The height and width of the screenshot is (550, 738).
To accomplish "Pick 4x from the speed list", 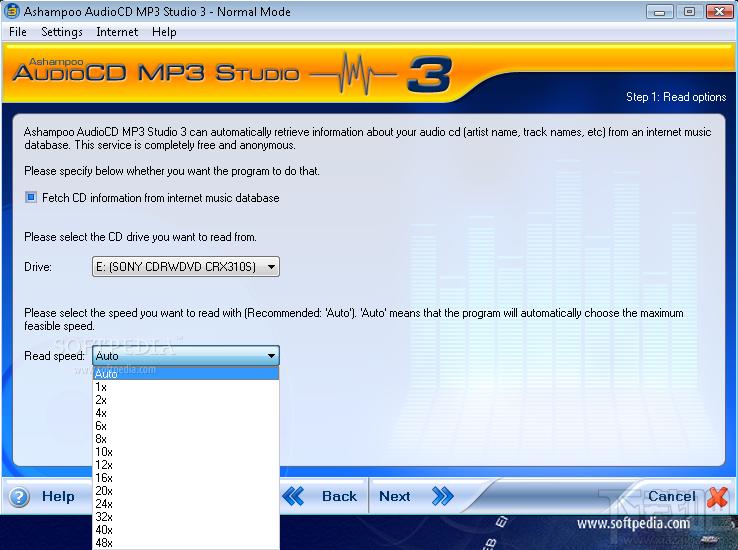I will (x=185, y=413).
